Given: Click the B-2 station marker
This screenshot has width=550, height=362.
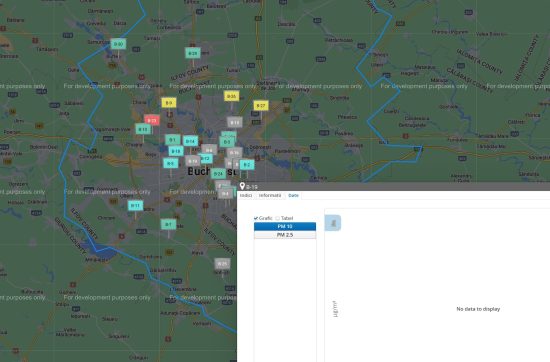Looking at the screenshot, I should 247,165.
